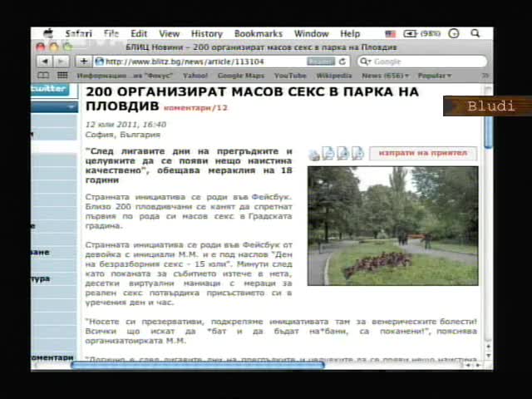
Task: Click the scroll down arrow at right
Action: [488, 355]
